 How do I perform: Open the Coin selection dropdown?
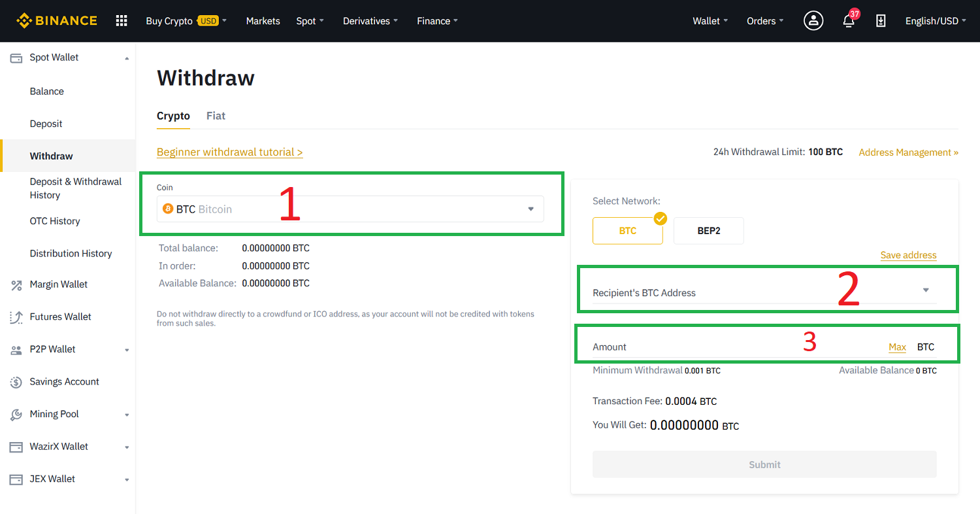(350, 209)
